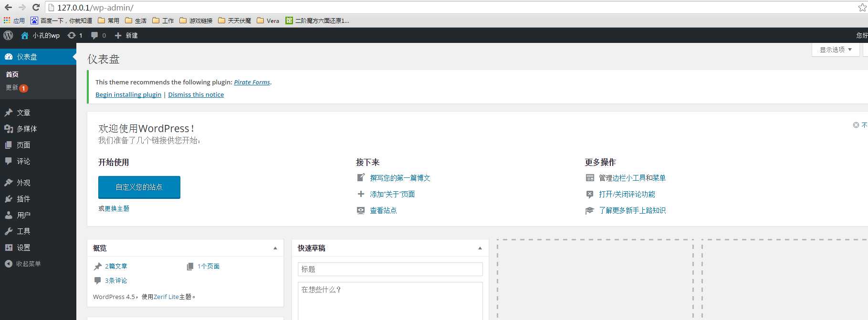Viewport: 868px width, 320px height.
Task: Click the 新建 plus button in admin bar
Action: pos(126,35)
